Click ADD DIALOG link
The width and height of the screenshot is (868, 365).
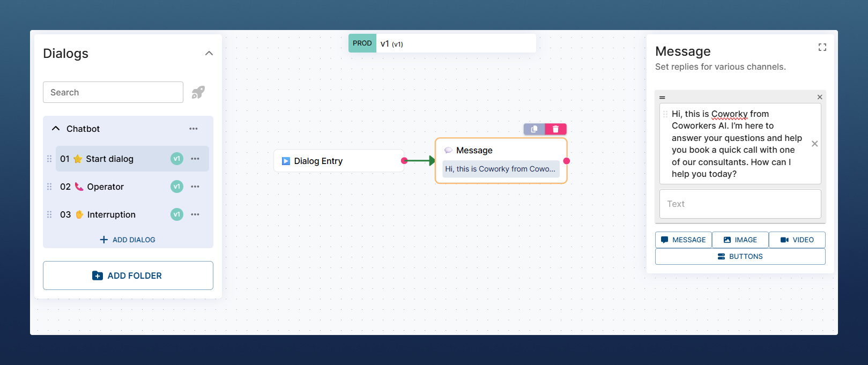[x=128, y=240]
